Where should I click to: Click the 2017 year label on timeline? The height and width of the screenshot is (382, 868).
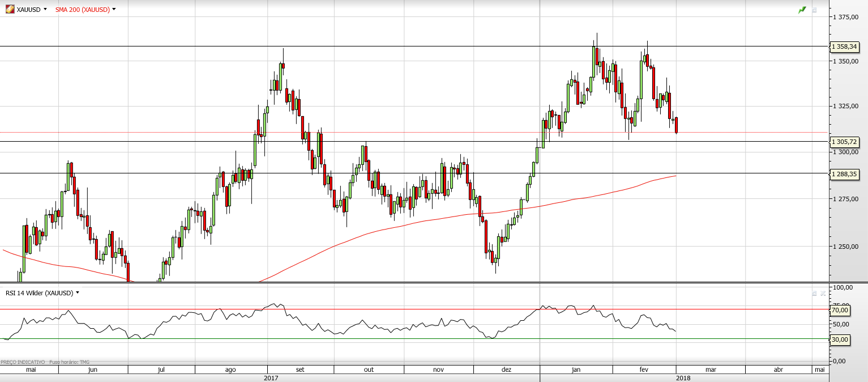pos(271,377)
